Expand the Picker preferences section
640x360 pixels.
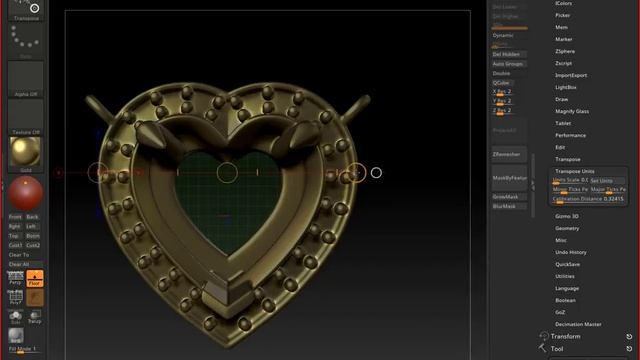click(x=562, y=16)
